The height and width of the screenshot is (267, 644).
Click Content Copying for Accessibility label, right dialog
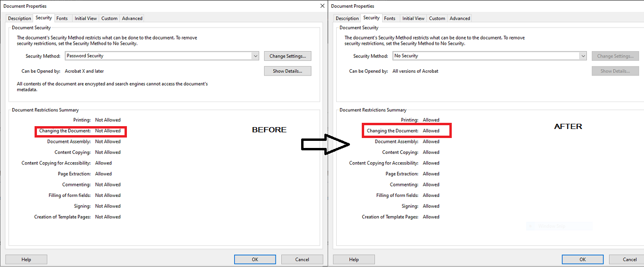[384, 163]
